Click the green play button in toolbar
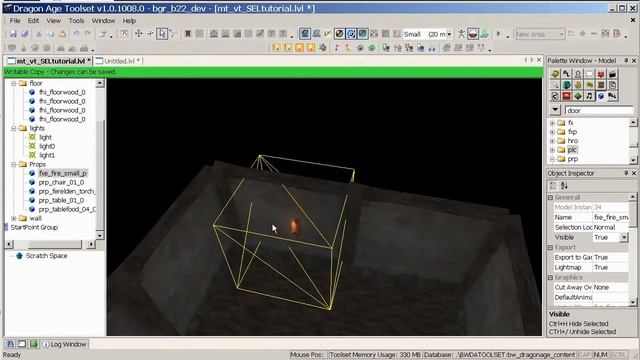Viewport: 640px width, 360px height. click(498, 34)
